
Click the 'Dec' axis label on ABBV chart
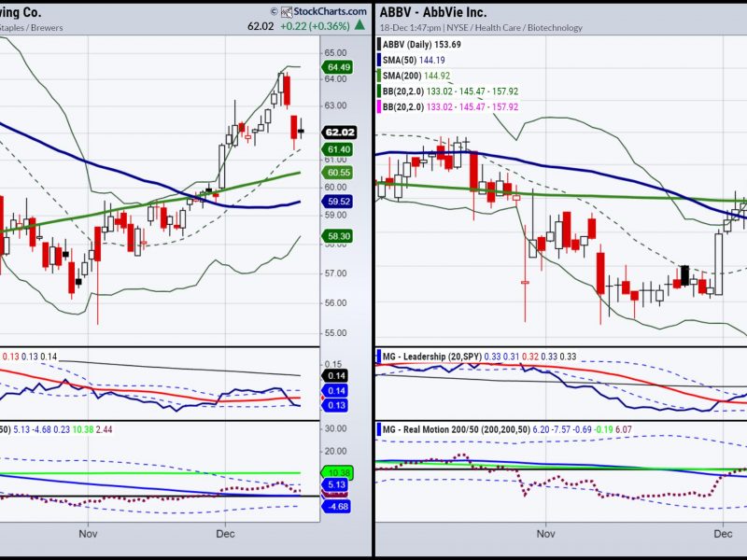(x=723, y=533)
